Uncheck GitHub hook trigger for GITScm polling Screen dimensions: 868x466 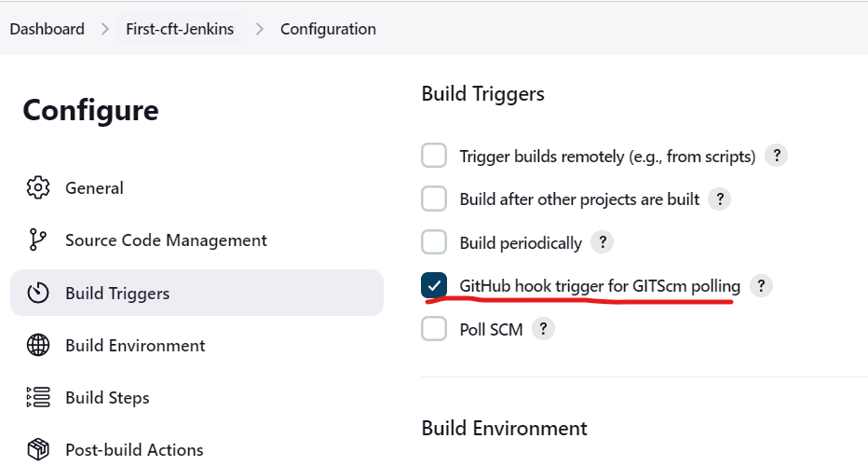(434, 285)
